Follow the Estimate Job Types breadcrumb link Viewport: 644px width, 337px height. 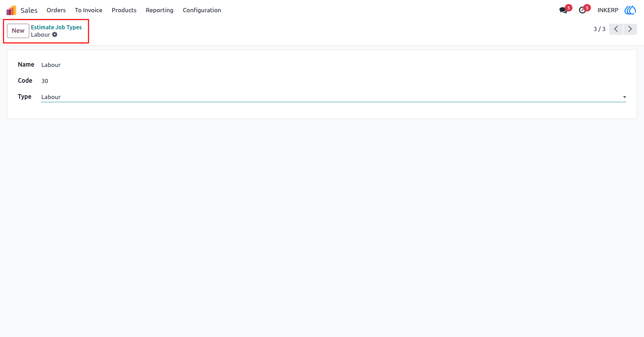[56, 27]
